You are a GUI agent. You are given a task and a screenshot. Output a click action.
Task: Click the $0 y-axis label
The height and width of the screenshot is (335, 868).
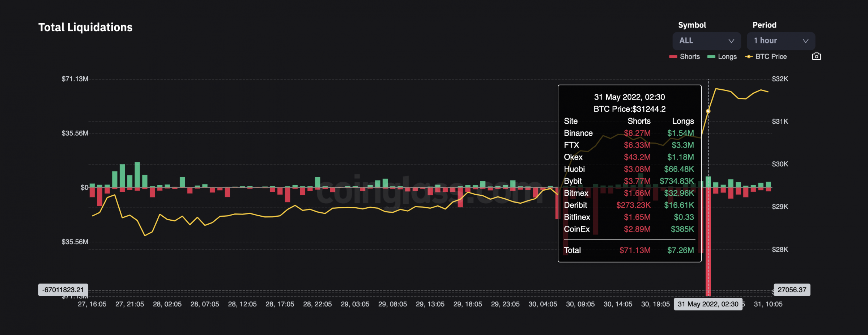84,187
